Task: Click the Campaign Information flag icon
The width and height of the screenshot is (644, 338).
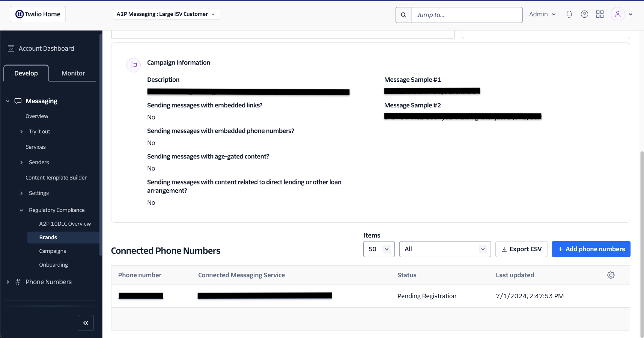Action: click(134, 65)
